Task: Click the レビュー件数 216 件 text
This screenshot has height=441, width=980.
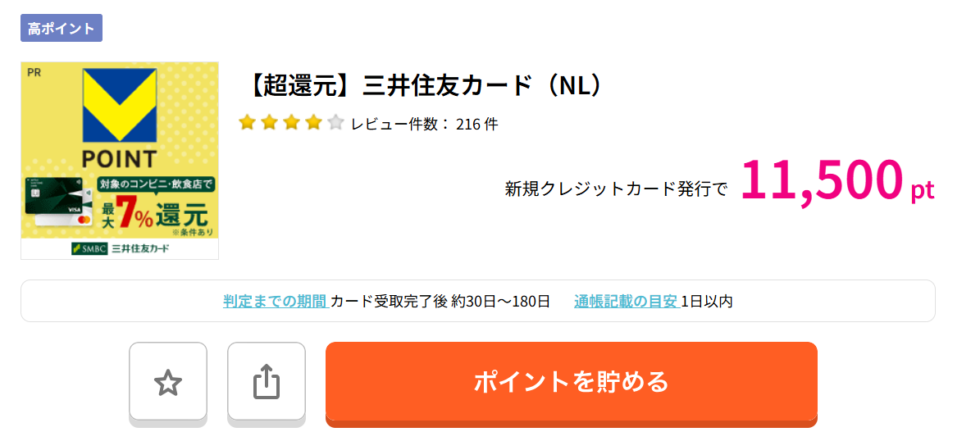Action: (424, 124)
